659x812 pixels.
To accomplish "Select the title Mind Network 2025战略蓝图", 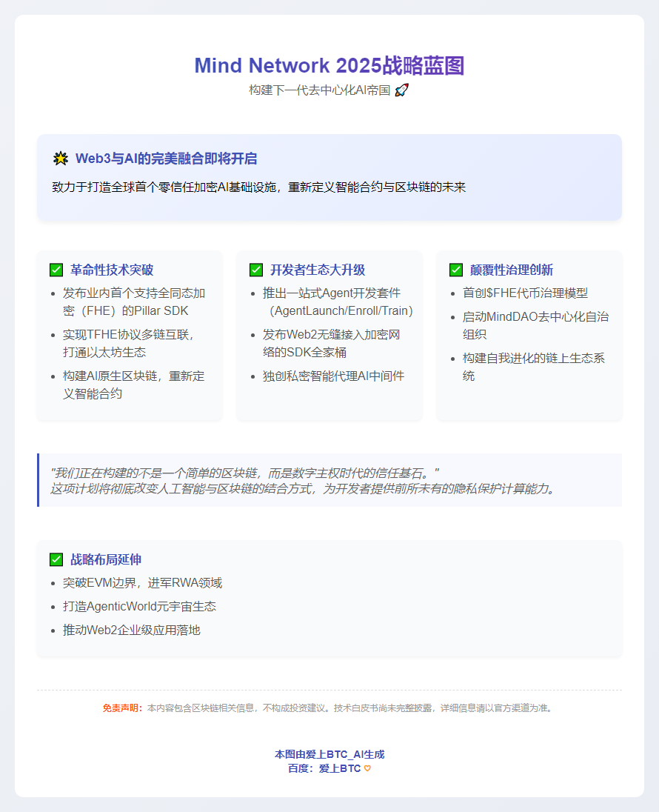I will pyautogui.click(x=329, y=66).
